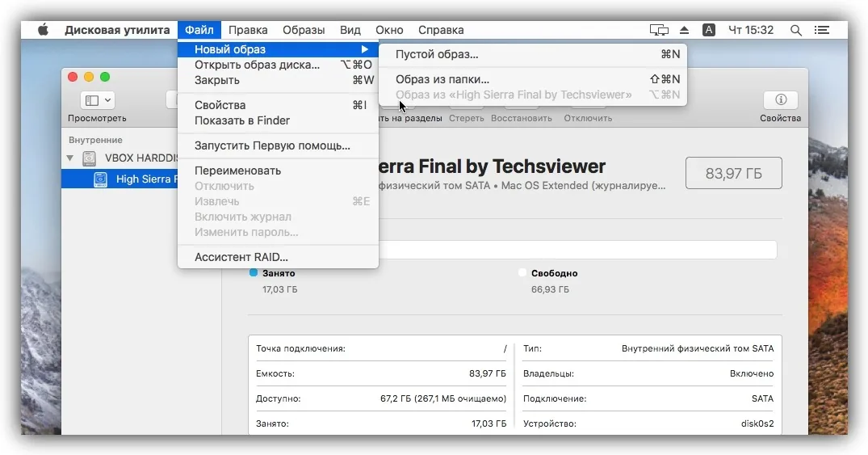
Task: Click the Подключение SATA row
Action: pyautogui.click(x=648, y=398)
